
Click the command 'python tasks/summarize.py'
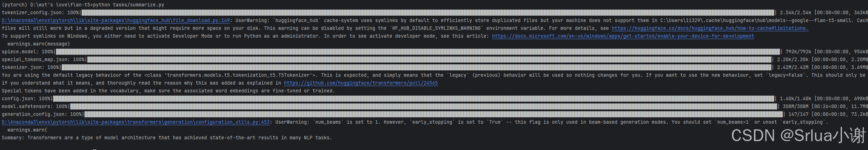click(x=129, y=5)
